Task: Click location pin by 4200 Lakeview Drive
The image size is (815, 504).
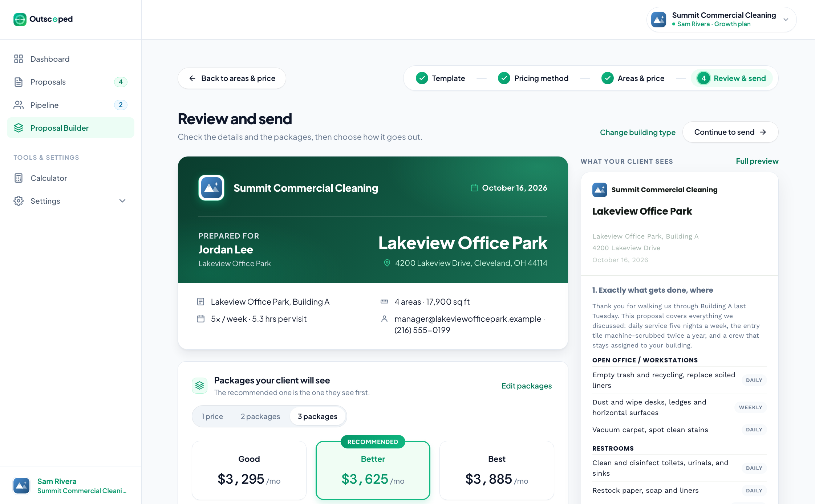Action: click(387, 263)
